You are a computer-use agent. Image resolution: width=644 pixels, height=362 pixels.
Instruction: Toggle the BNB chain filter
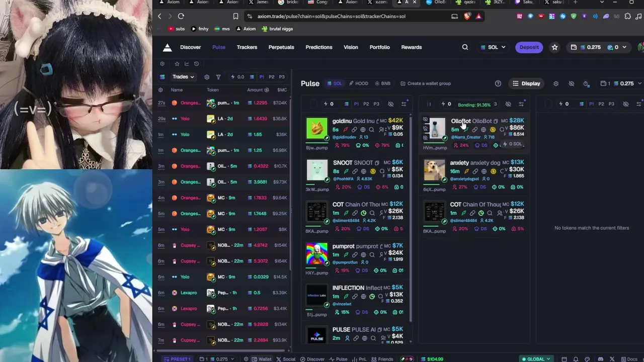coord(382,83)
